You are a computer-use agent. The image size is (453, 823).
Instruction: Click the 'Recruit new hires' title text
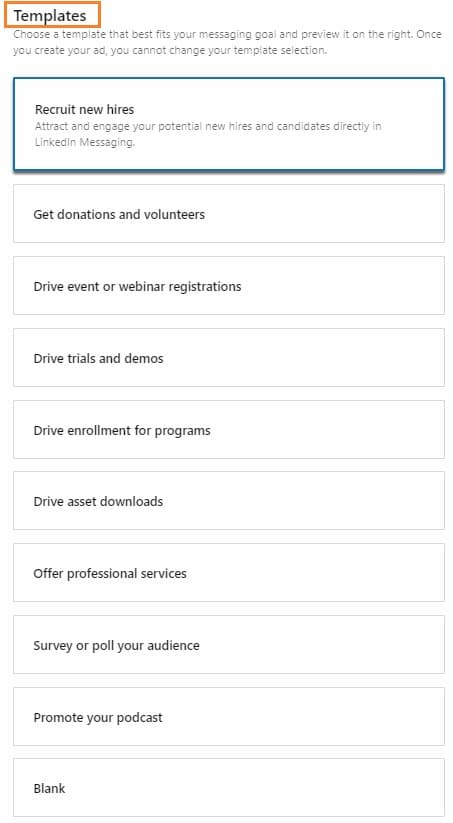click(x=85, y=109)
